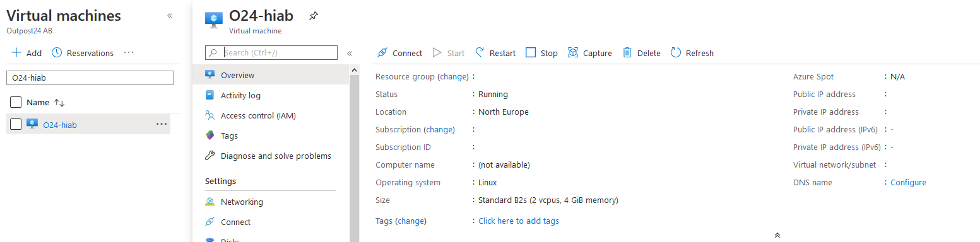Click the 'North Europe' location value
This screenshot has width=980, height=242.
coord(504,112)
